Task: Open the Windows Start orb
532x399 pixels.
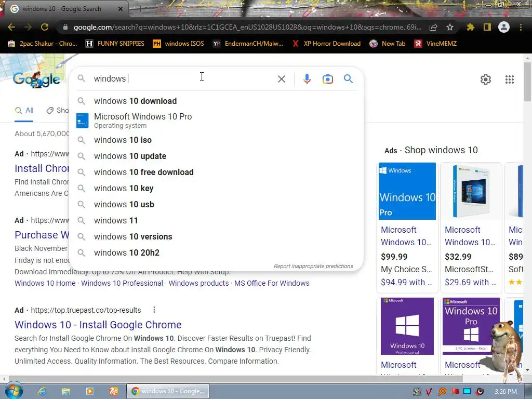Action: [14, 391]
